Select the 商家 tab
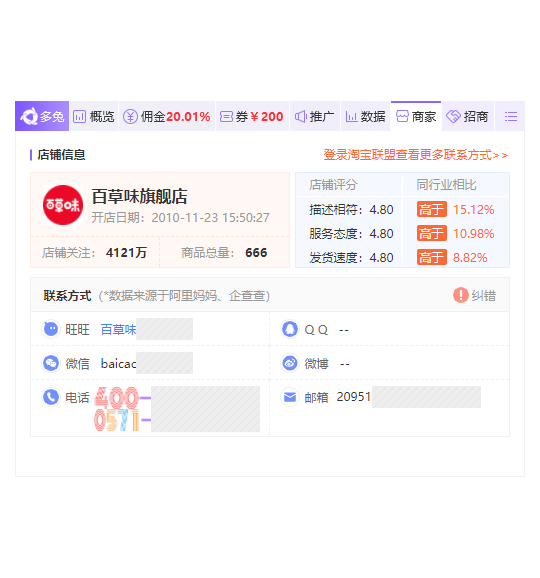Screen dimensions: 540x578 [416, 116]
